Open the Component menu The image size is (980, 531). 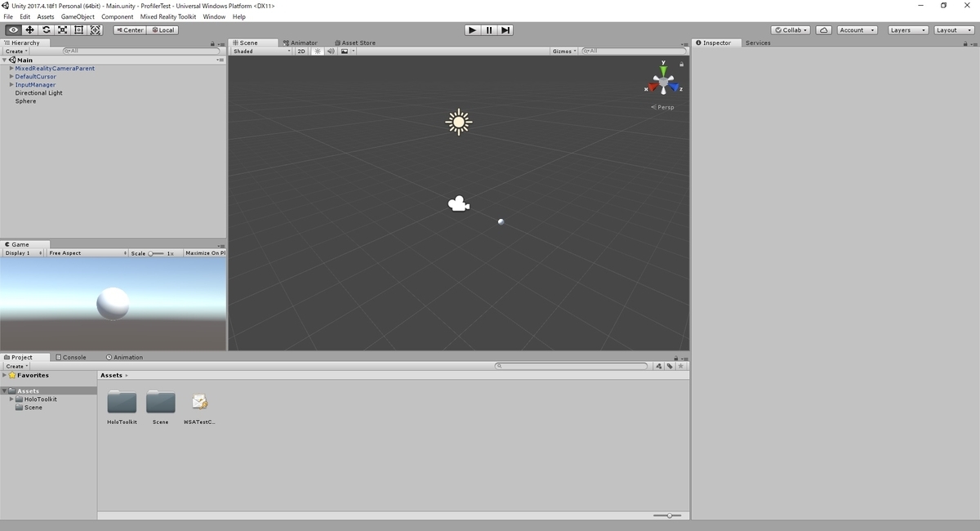[118, 16]
